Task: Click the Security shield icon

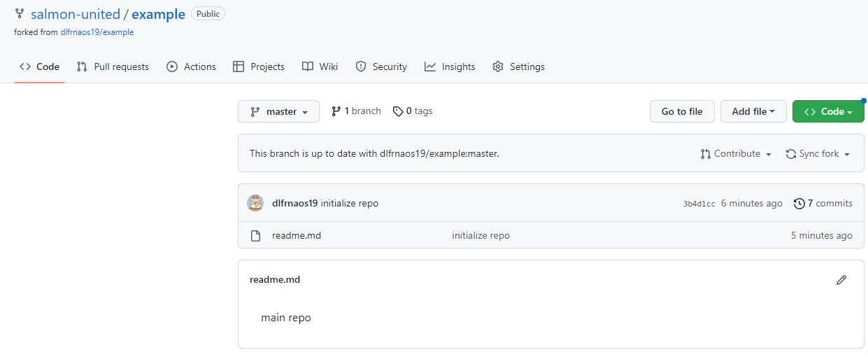Action: click(x=361, y=66)
